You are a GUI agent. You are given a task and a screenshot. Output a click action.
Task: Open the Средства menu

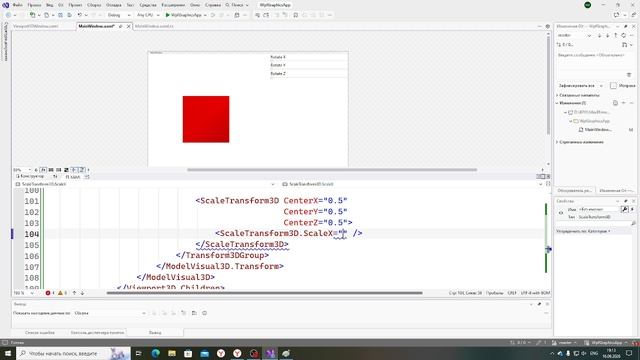[x=148, y=5]
